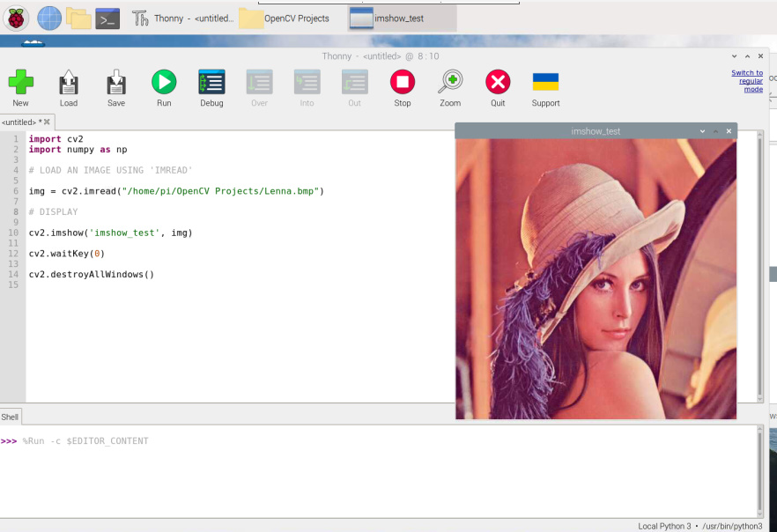Start the Debug tool
The width and height of the screenshot is (777, 532).
point(211,88)
